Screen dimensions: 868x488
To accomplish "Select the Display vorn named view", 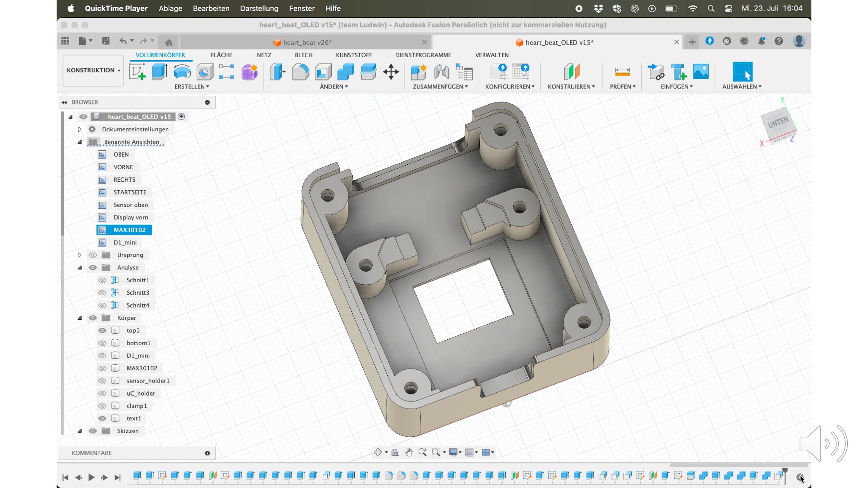I will tap(131, 217).
